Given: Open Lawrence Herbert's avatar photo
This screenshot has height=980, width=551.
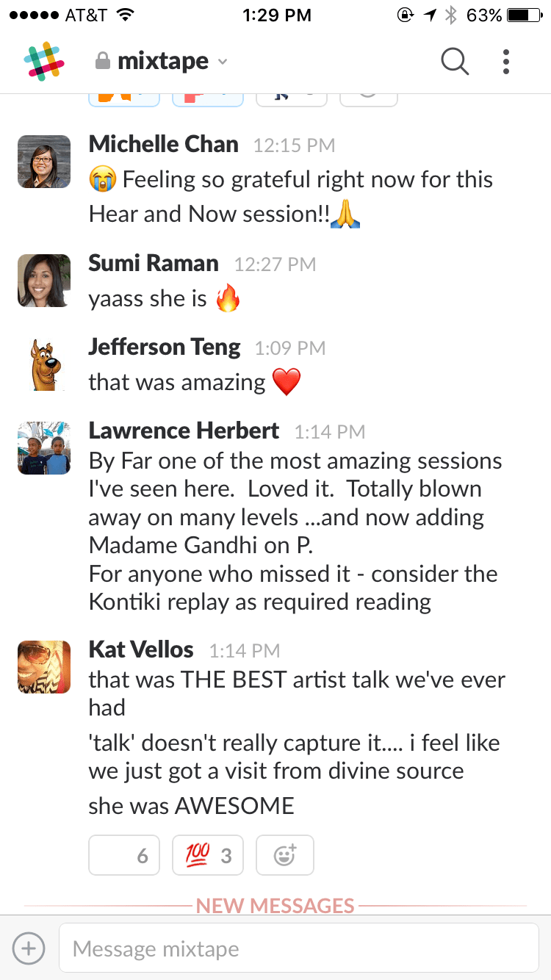Looking at the screenshot, I should (44, 448).
